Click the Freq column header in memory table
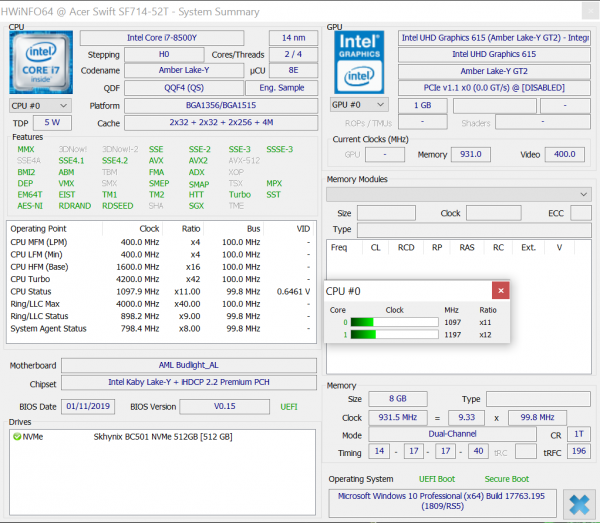 click(x=344, y=248)
